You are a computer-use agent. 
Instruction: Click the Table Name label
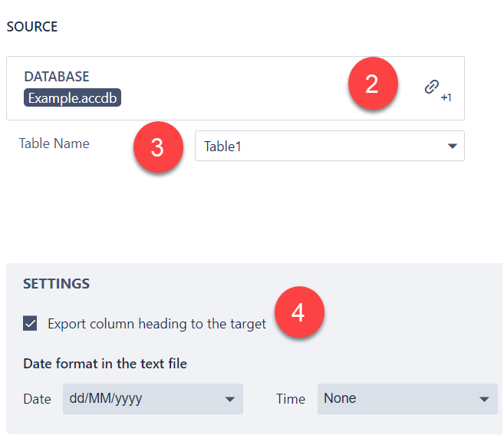point(54,143)
